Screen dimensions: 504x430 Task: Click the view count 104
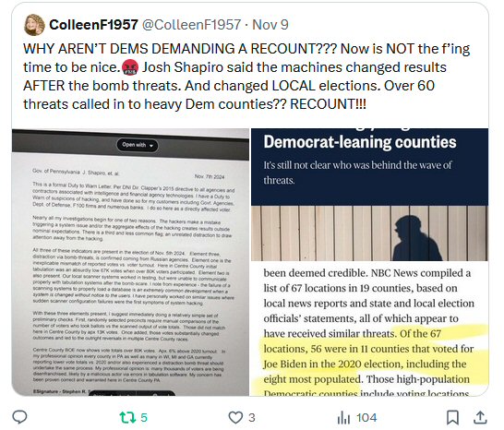pyautogui.click(x=366, y=417)
